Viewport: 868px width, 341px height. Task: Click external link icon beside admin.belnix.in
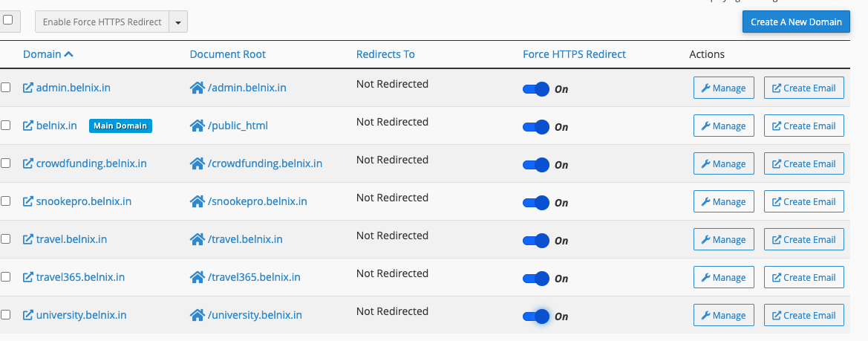28,88
